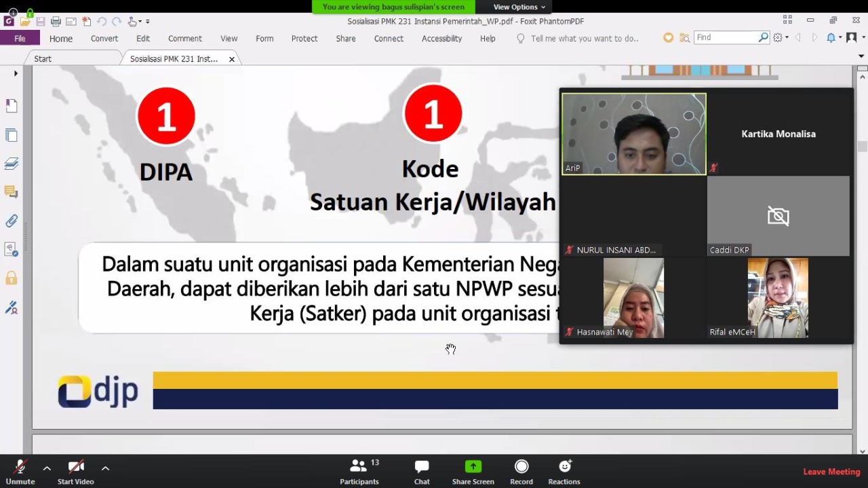Show the Attachments paperclip panel
This screenshot has height=488, width=868.
[x=12, y=221]
